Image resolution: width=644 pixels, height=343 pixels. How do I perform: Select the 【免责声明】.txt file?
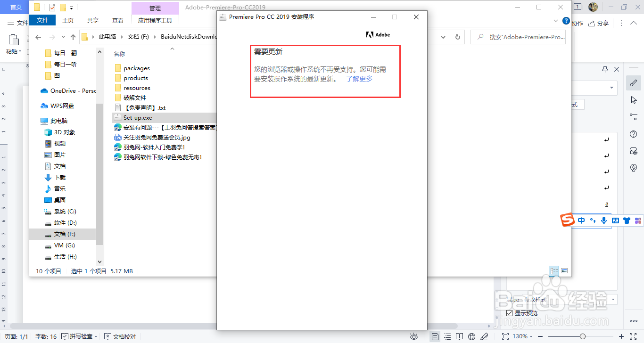(x=140, y=108)
